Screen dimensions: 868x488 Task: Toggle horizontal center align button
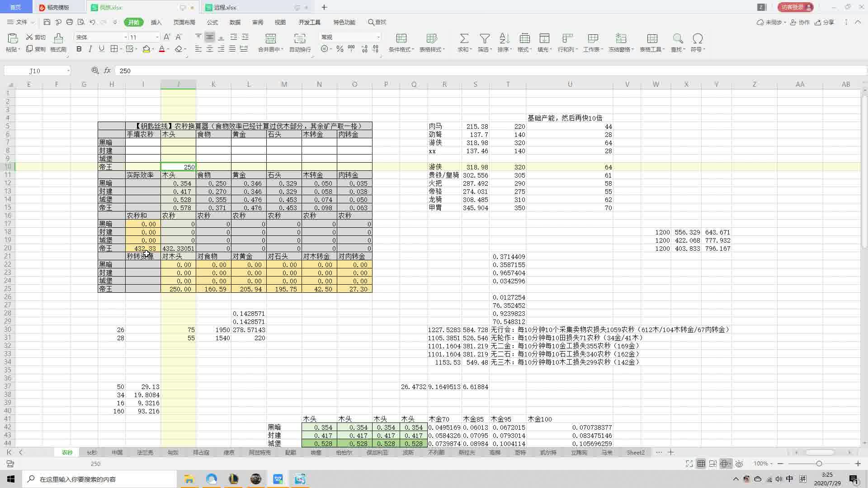(210, 49)
